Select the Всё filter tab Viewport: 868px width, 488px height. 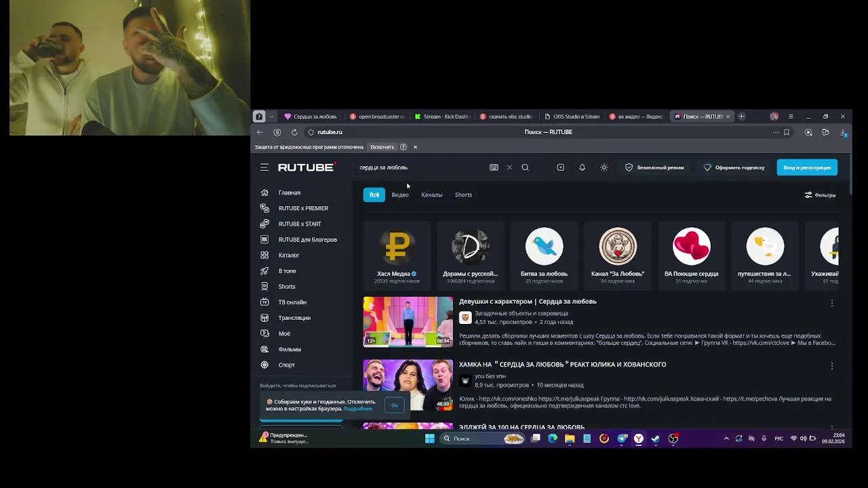tap(374, 195)
